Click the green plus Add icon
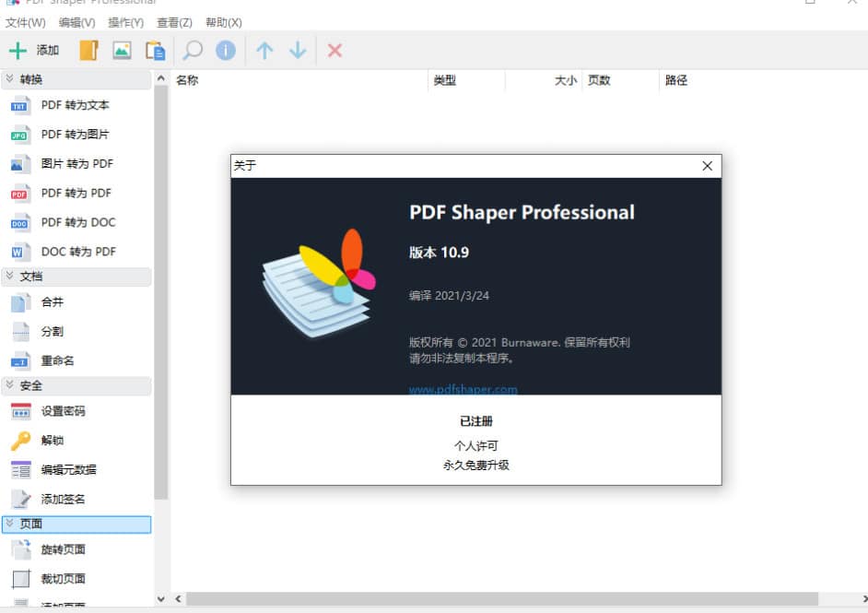868x613 pixels. 18,51
